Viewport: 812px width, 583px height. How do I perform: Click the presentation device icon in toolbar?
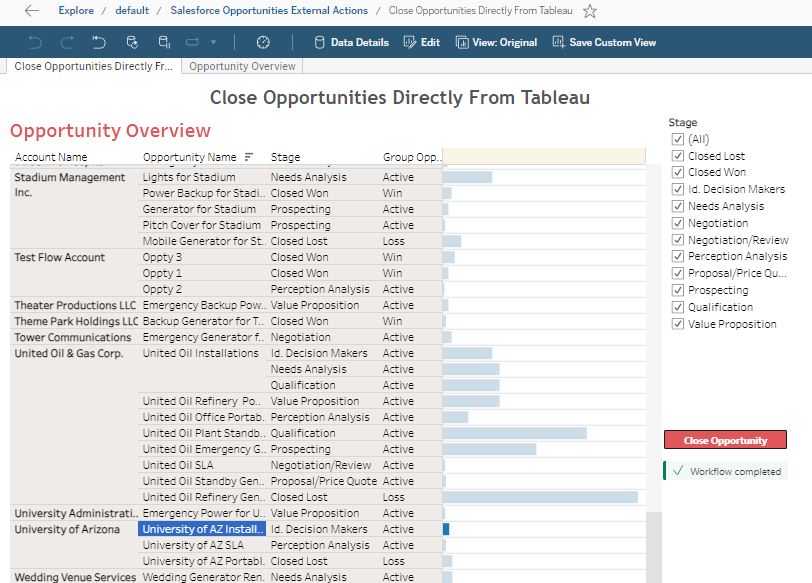[192, 42]
